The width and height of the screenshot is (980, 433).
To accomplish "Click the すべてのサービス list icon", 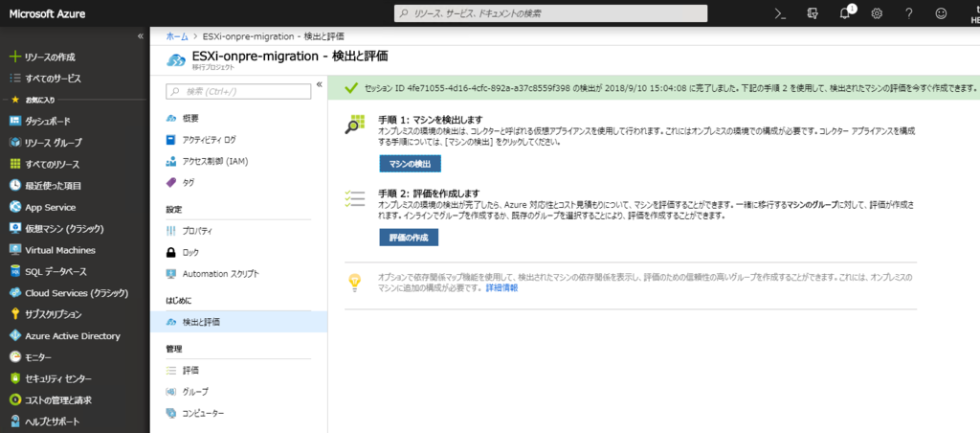I will pos(15,79).
